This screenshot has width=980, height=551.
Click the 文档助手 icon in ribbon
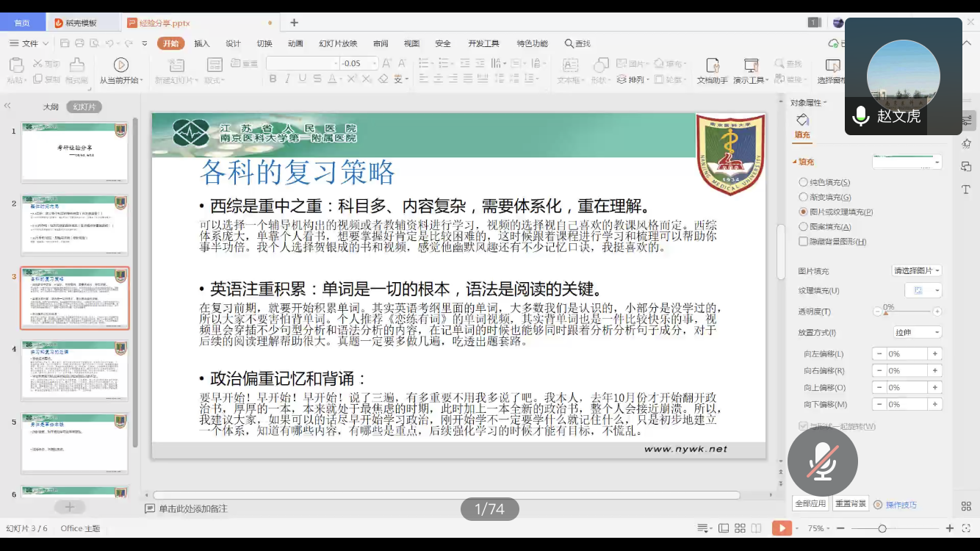(x=712, y=66)
